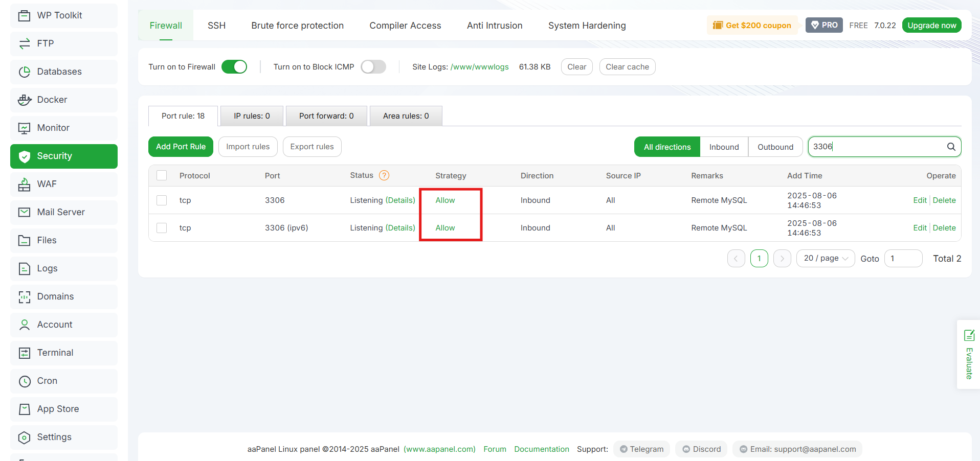Open the 20 / page dropdown

tap(825, 258)
